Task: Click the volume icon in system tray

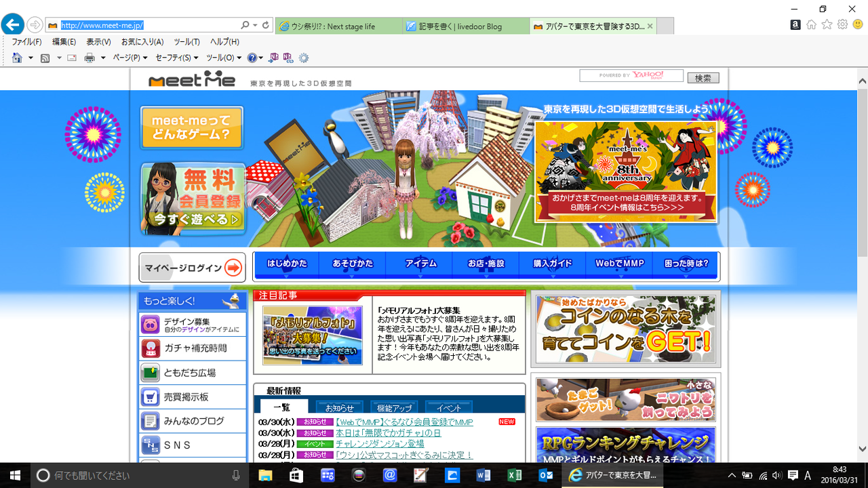Action: tap(776, 476)
